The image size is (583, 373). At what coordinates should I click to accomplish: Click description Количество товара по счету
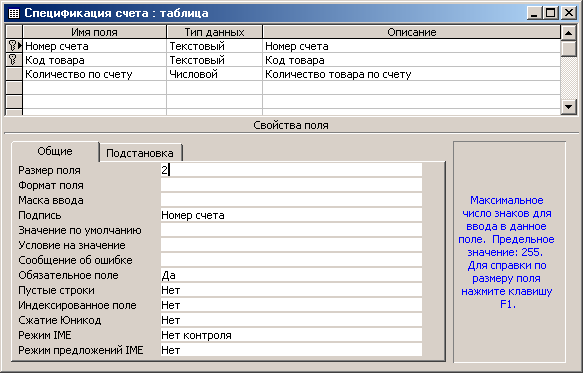point(412,74)
